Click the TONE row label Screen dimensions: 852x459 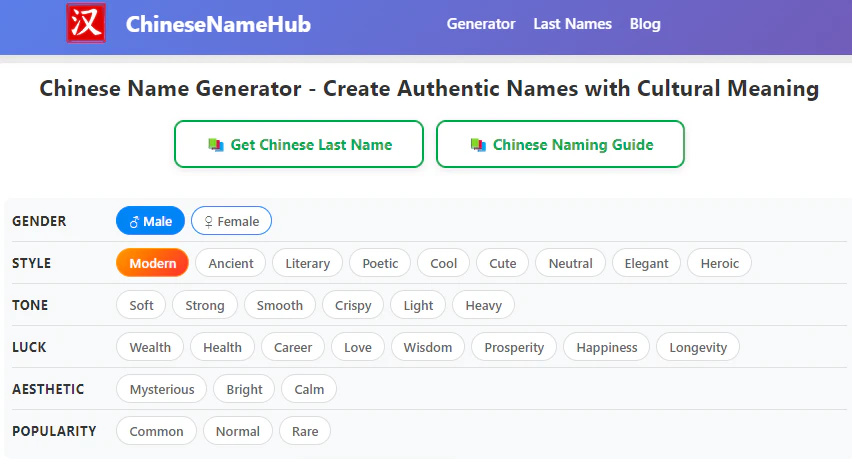[30, 305]
